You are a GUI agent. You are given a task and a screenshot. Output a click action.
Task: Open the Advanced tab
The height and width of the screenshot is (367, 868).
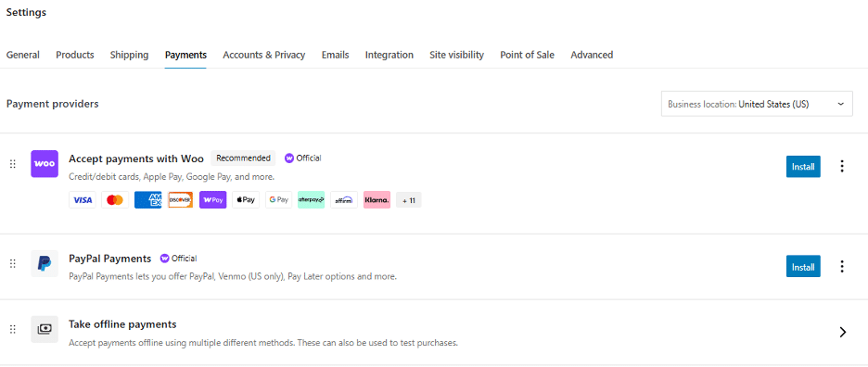tap(592, 55)
